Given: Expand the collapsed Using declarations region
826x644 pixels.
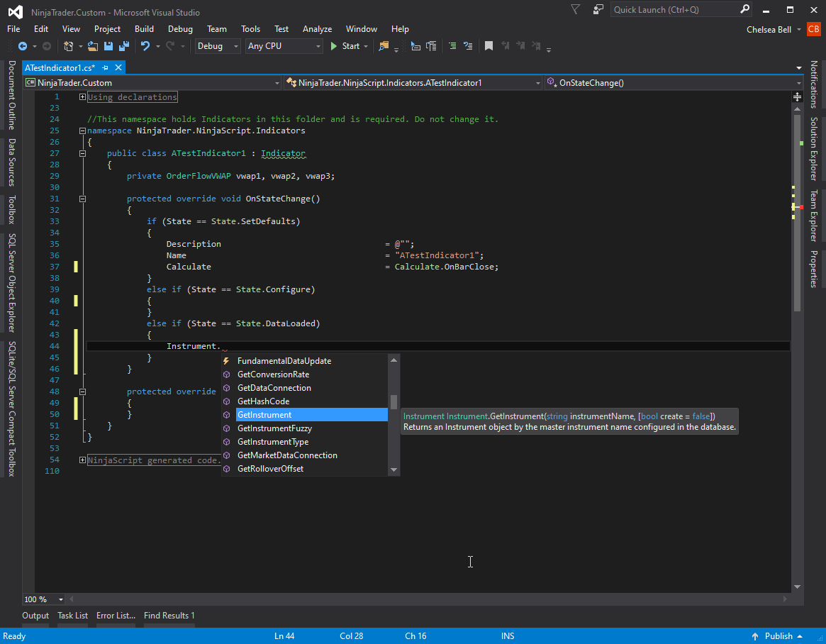Looking at the screenshot, I should click(x=83, y=97).
